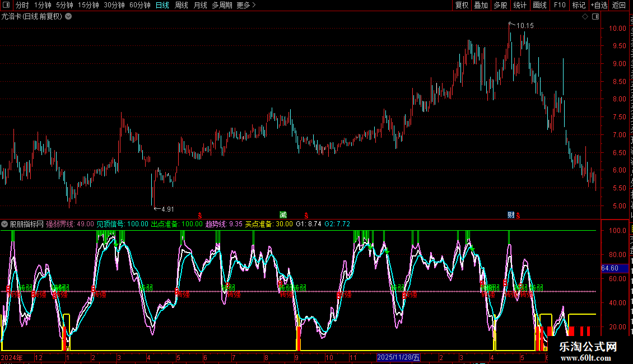
Task: Click the 见顶信号: 100.00 indicator value
Action: click(122, 224)
